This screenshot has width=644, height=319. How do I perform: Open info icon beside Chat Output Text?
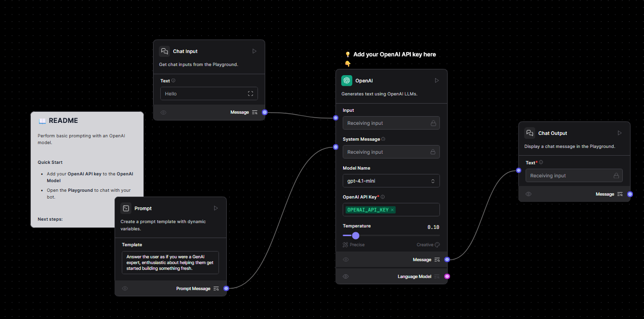pos(541,163)
